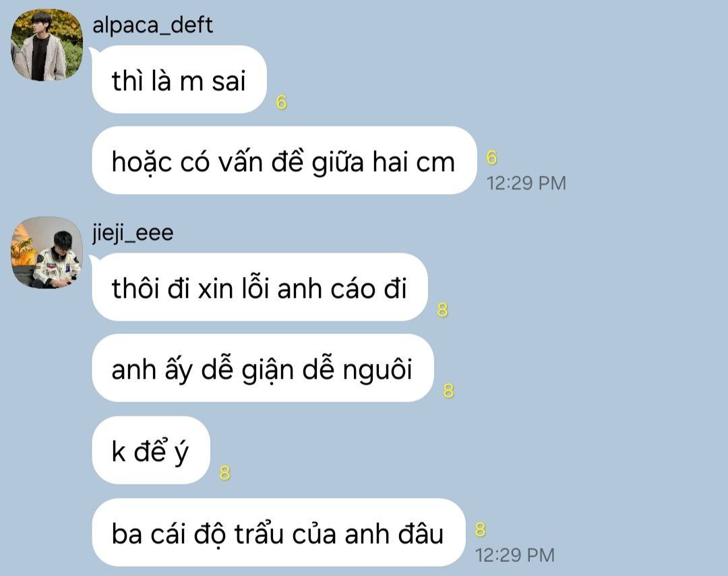Tap the 12:29 PM timestamp under jieji_eee's last message
This screenshot has width=728, height=576.
pos(514,555)
